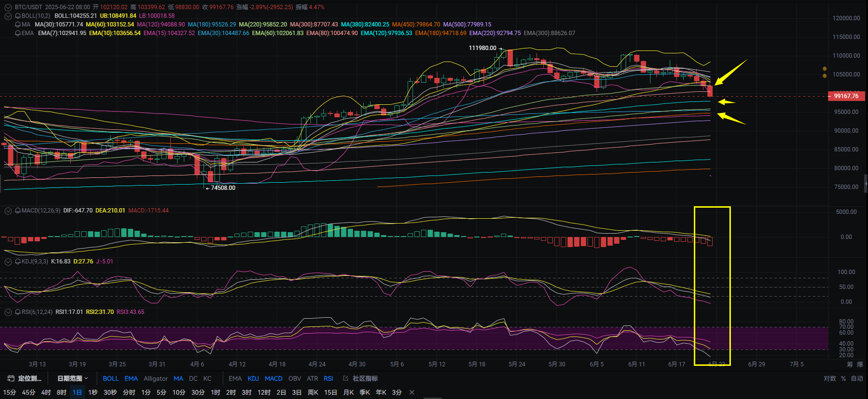868x399 pixels.
Task: Switch to the 15日 timeframe
Action: click(x=331, y=392)
